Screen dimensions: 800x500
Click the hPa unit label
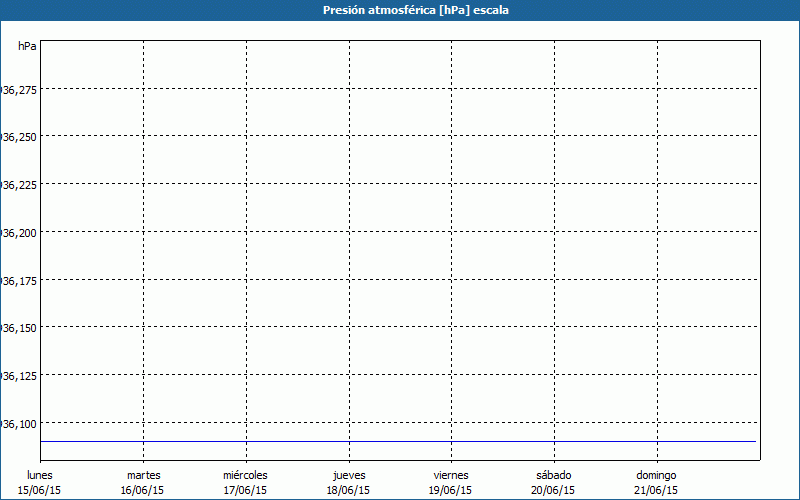[27, 47]
